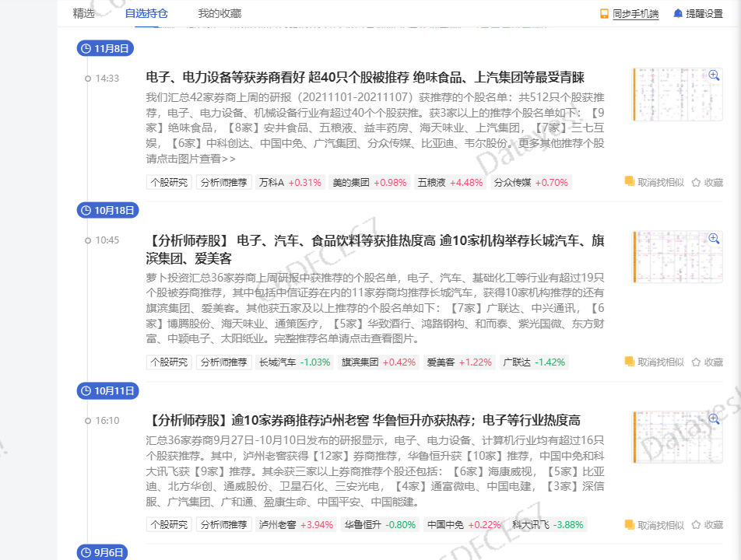Open the thumbnail image of the 10月11日 article
Viewport: 741px width, 560px height.
678,437
